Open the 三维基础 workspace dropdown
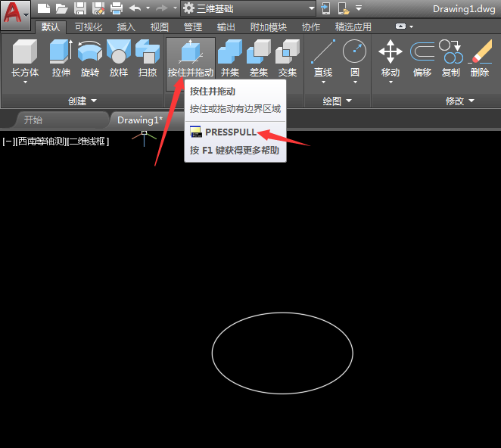Viewport: 501px width, 448px height. click(248, 8)
